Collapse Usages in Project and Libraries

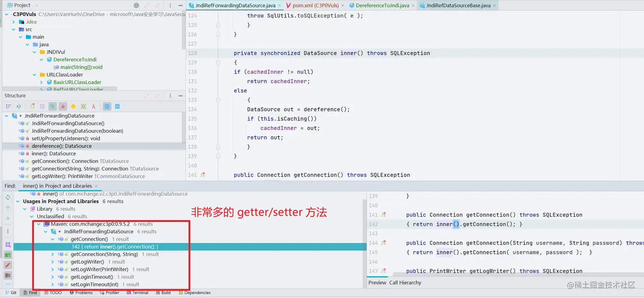click(x=18, y=201)
